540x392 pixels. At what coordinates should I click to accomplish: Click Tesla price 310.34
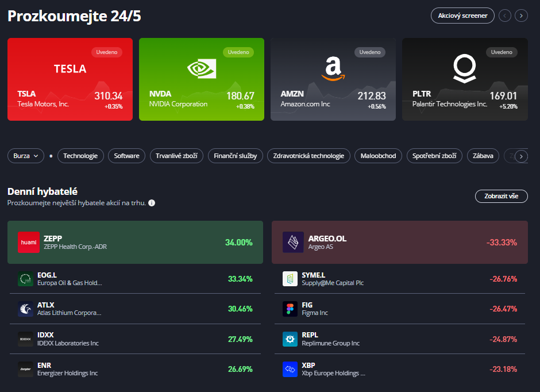(x=109, y=96)
